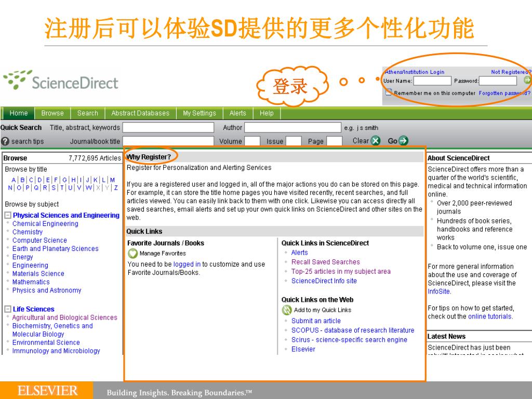
Task: Switch to the My Settings tab
Action: 199,113
